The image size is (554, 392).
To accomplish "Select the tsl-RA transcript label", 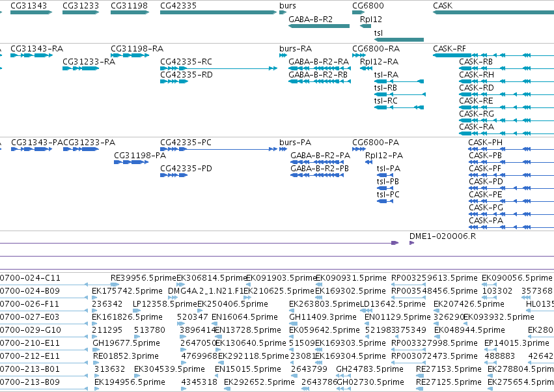I will tap(386, 75).
